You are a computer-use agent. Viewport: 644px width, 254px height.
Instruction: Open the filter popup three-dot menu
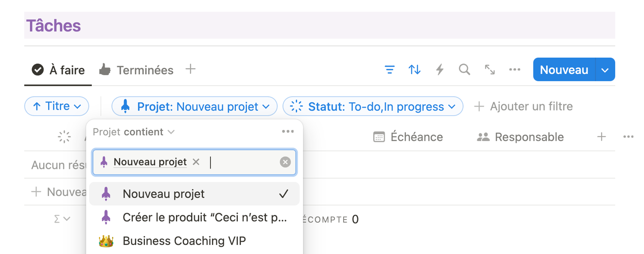(288, 132)
